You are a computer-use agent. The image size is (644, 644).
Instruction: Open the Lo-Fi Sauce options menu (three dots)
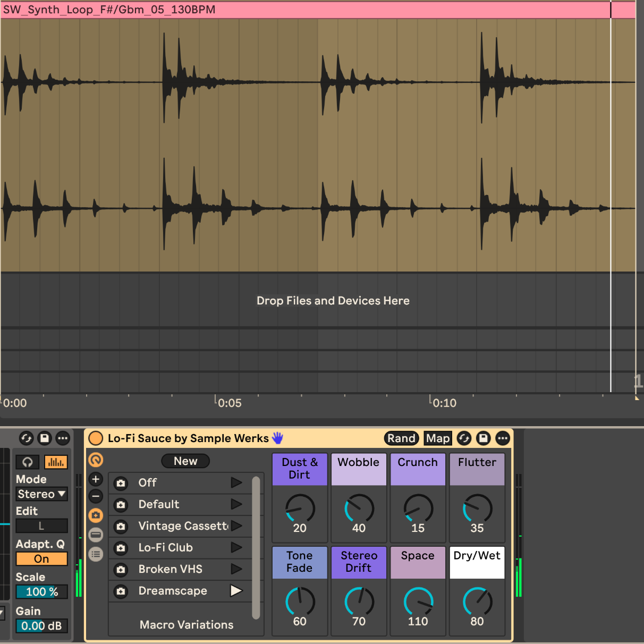(x=503, y=438)
